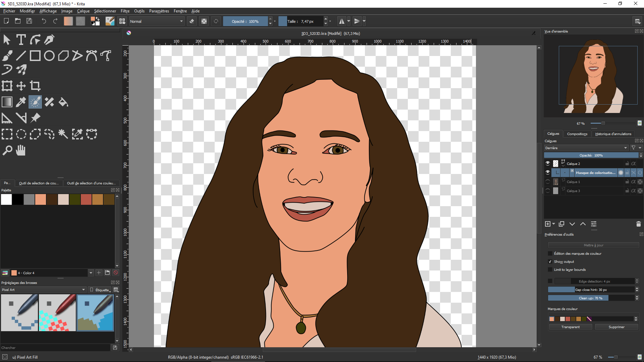The width and height of the screenshot is (644, 362).
Task: Enable Édition des marques de couleur
Action: coord(550,254)
